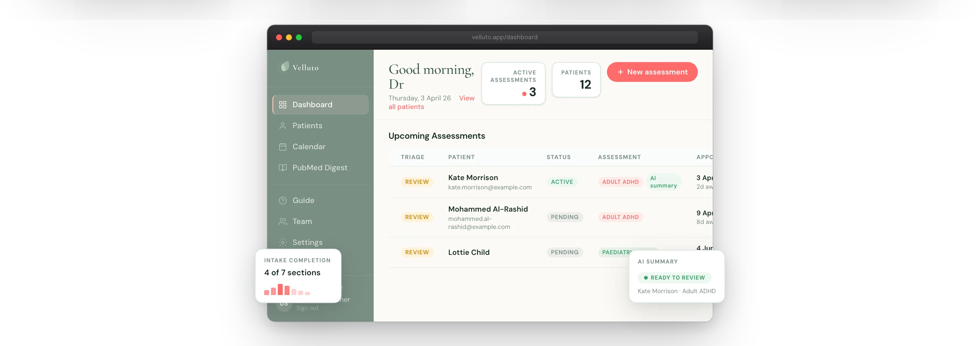The image size is (980, 346).
Task: Open the Dashboard menu item
Action: [x=321, y=104]
